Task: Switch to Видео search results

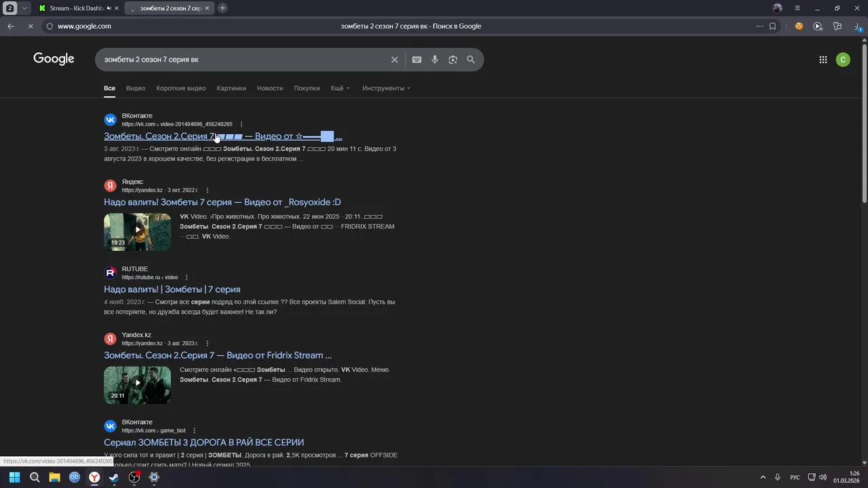Action: coord(136,88)
